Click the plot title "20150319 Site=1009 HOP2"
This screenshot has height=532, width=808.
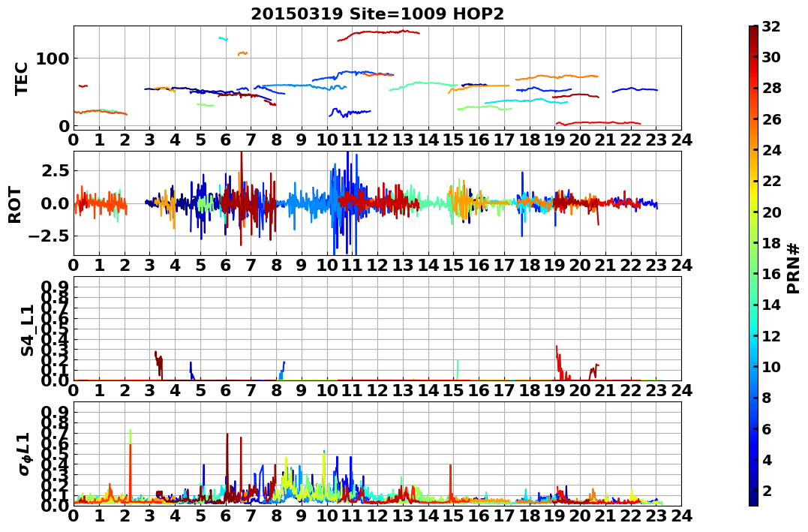point(377,14)
